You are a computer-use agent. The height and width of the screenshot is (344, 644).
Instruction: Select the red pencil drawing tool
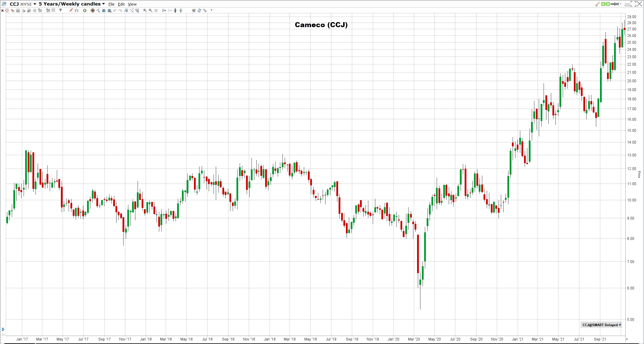click(x=71, y=10)
